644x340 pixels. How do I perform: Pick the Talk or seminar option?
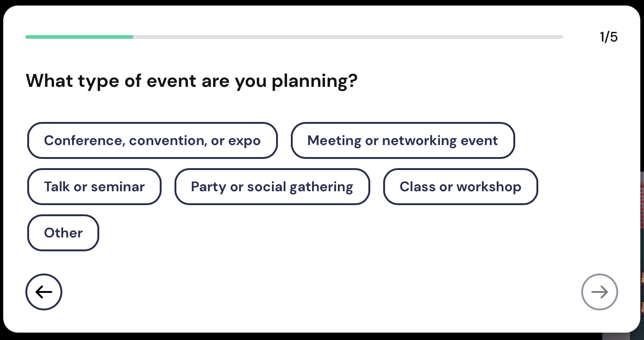tap(94, 187)
